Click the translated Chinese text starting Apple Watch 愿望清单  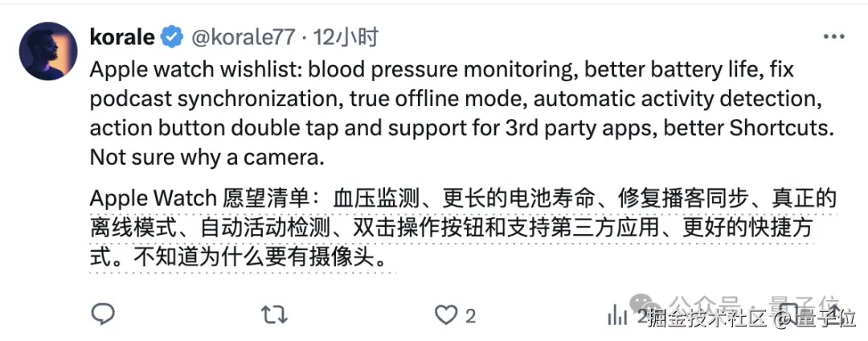click(464, 228)
